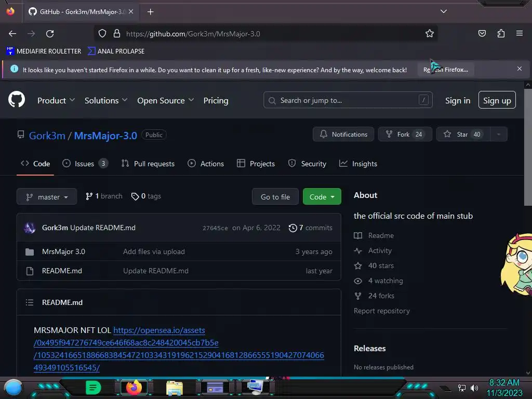Expand the green Code dropdown button
Image resolution: width=532 pixels, height=399 pixels.
pyautogui.click(x=322, y=196)
